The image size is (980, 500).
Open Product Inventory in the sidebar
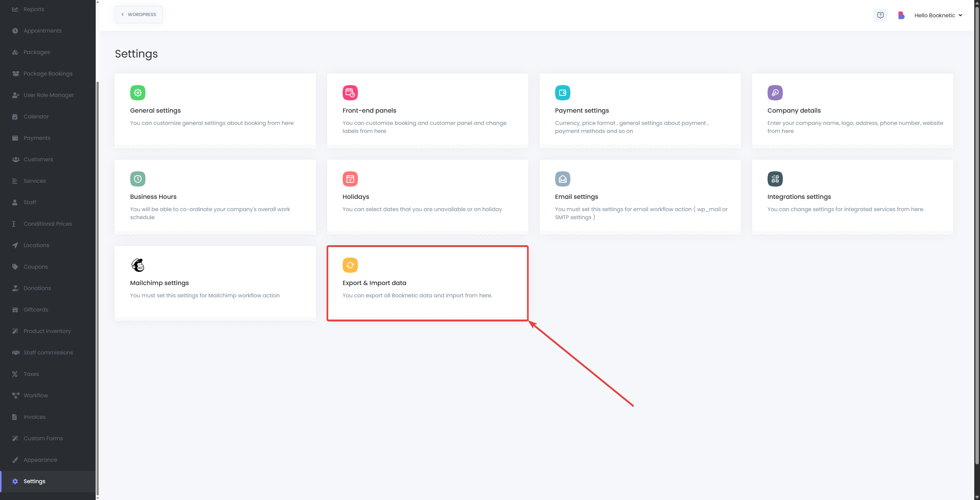pyautogui.click(x=48, y=331)
